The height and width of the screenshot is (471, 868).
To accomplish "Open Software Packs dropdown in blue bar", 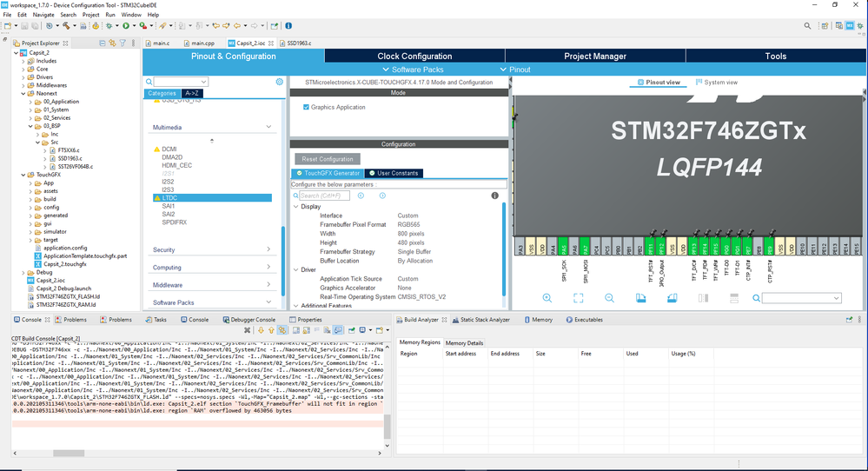I will click(413, 70).
